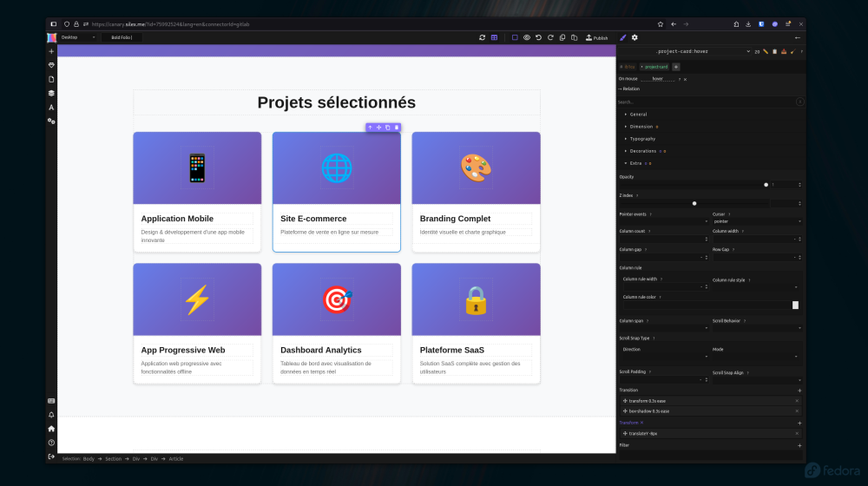Click the Publish button

click(597, 37)
